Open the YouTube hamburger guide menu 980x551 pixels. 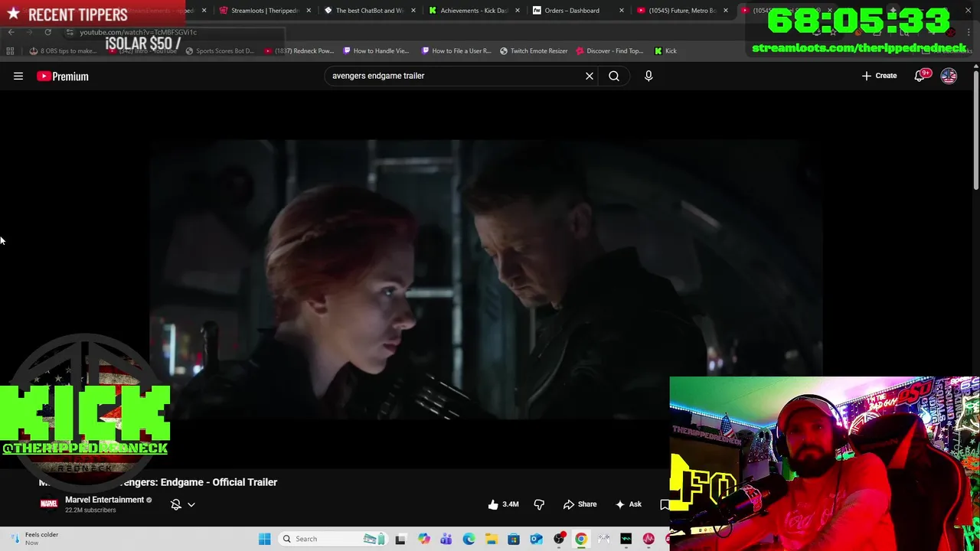pos(18,76)
